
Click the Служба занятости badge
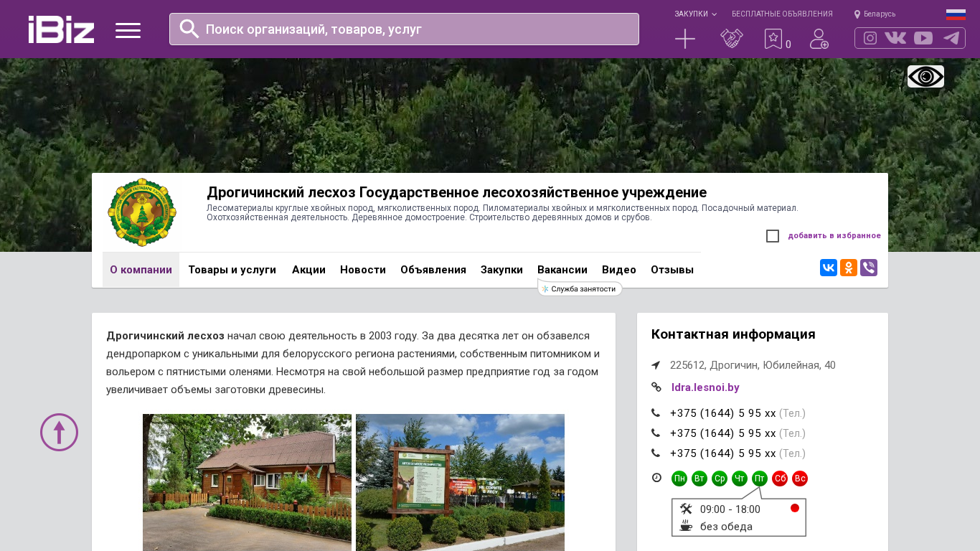click(580, 288)
